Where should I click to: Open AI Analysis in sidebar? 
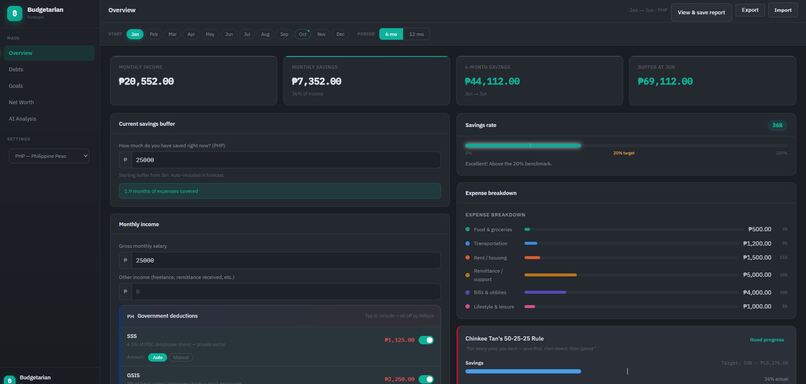point(49,119)
